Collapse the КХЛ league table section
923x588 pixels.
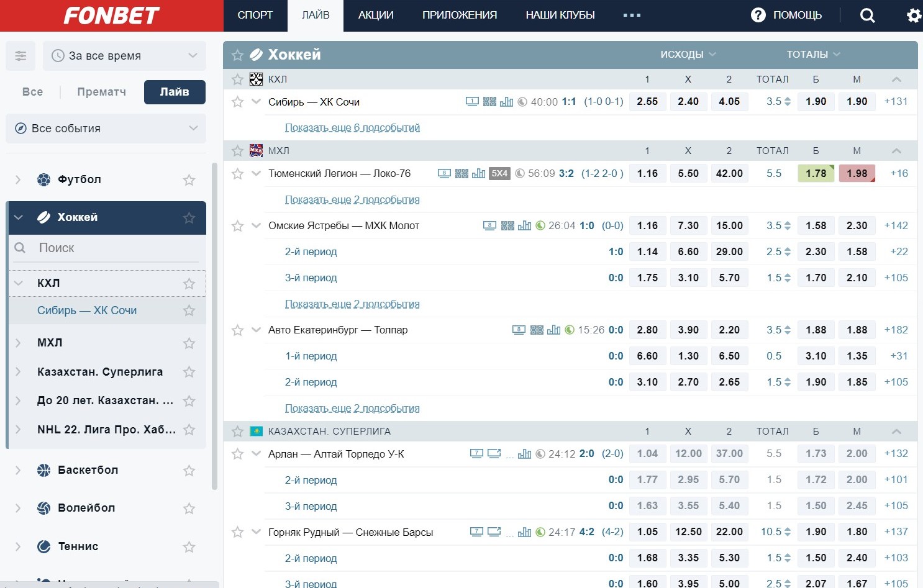tap(896, 79)
